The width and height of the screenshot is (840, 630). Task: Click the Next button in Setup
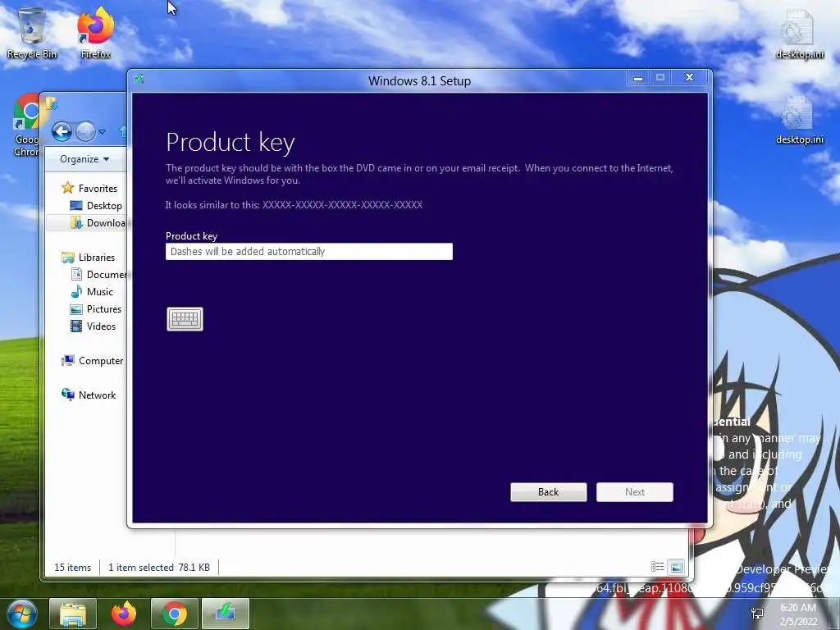pos(635,492)
